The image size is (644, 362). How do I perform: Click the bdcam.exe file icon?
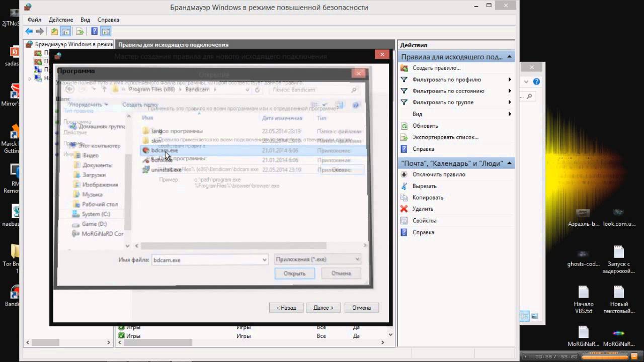click(146, 150)
